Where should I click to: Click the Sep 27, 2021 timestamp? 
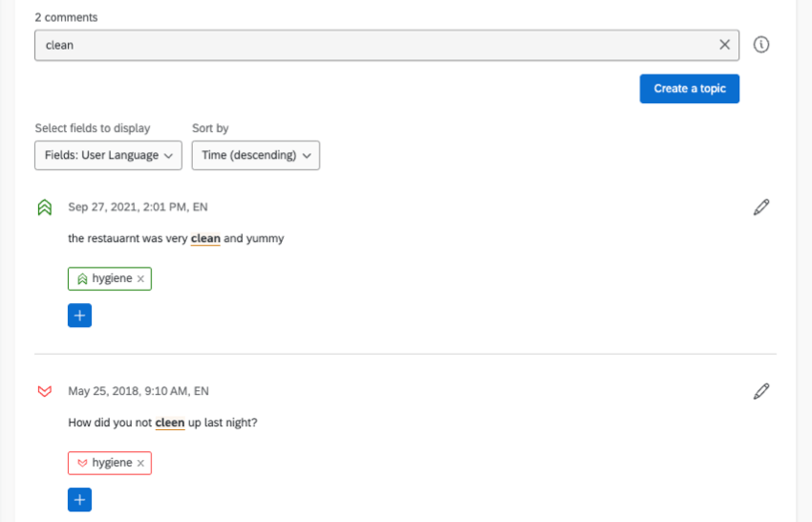(138, 207)
